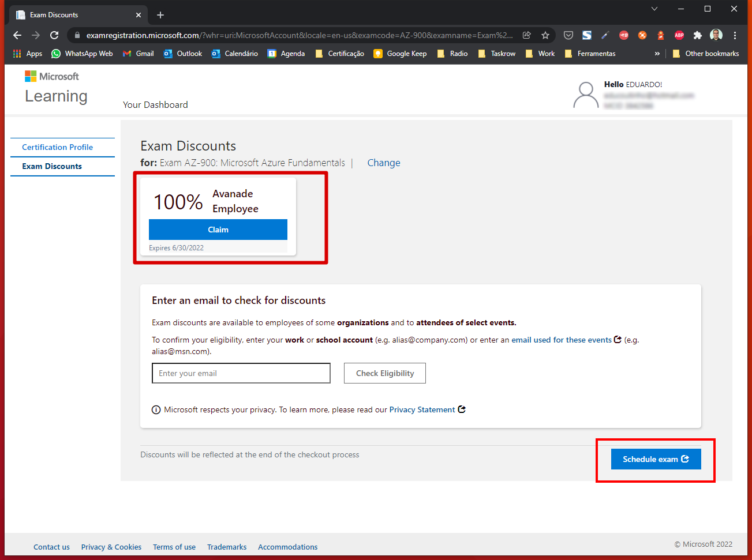Open Terms of use footer link
Viewport: 752px width, 560px height.
click(174, 547)
